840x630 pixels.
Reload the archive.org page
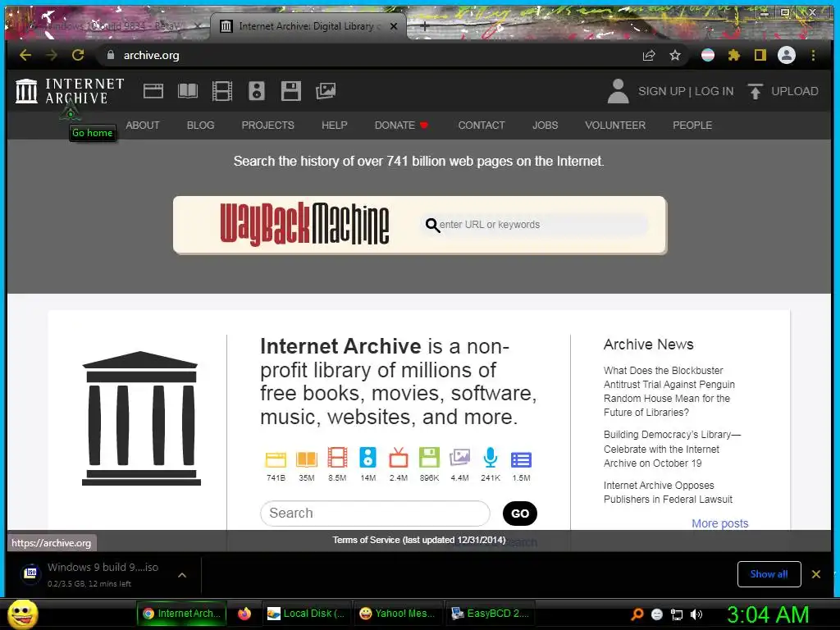[x=78, y=55]
